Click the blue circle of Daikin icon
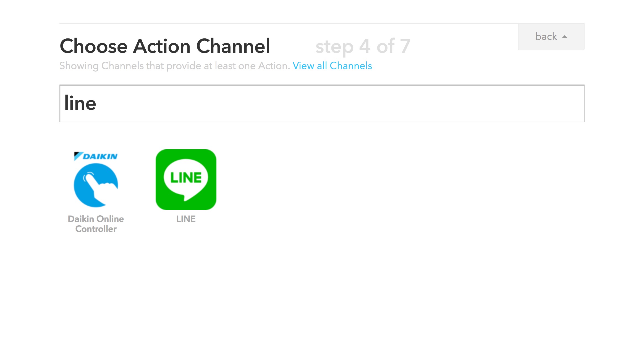Image resolution: width=644 pixels, height=356 pixels. 96,185
